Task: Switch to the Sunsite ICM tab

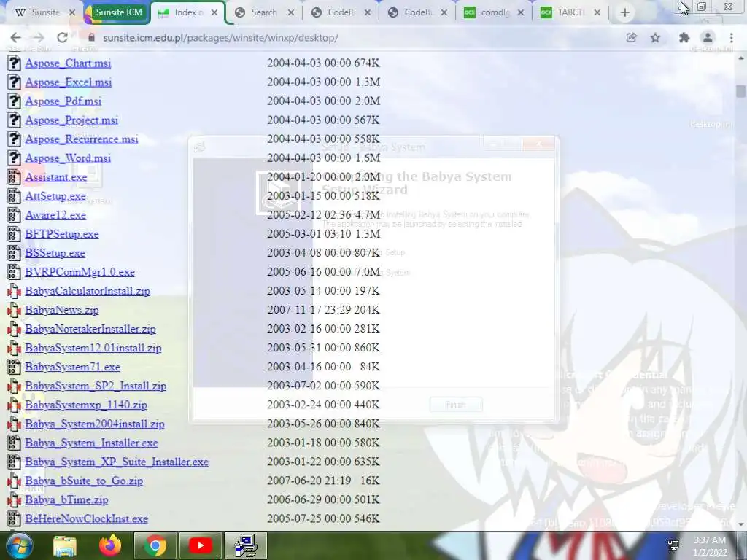Action: pos(117,12)
